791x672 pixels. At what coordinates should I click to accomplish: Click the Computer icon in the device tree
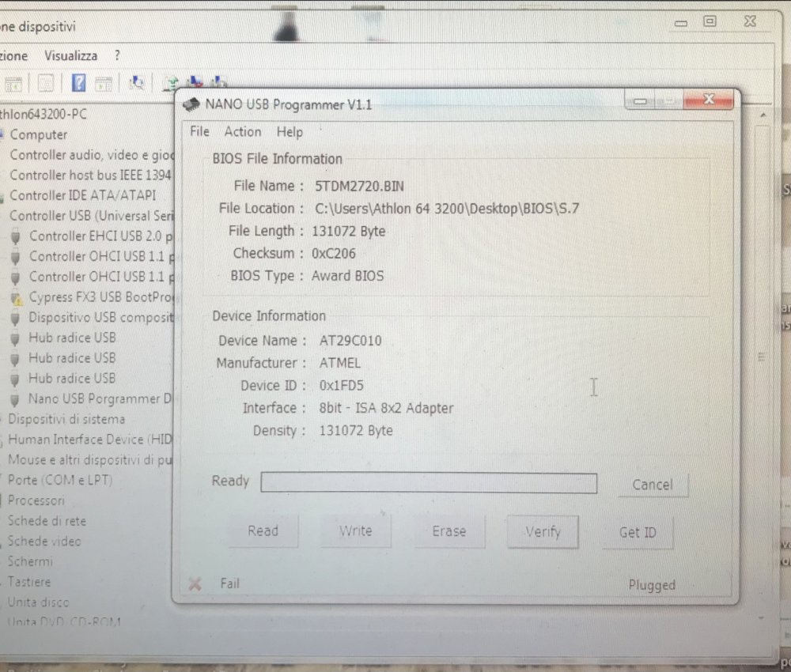tap(5, 134)
